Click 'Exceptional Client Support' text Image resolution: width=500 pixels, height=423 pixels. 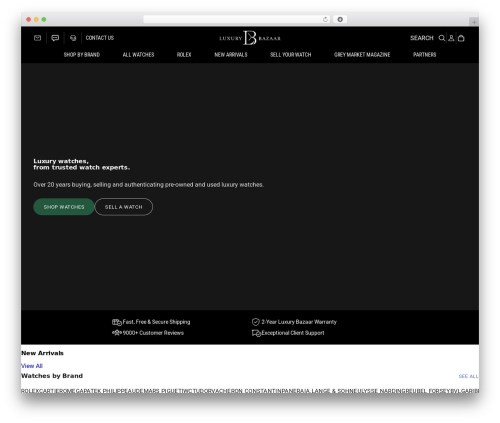[293, 333]
